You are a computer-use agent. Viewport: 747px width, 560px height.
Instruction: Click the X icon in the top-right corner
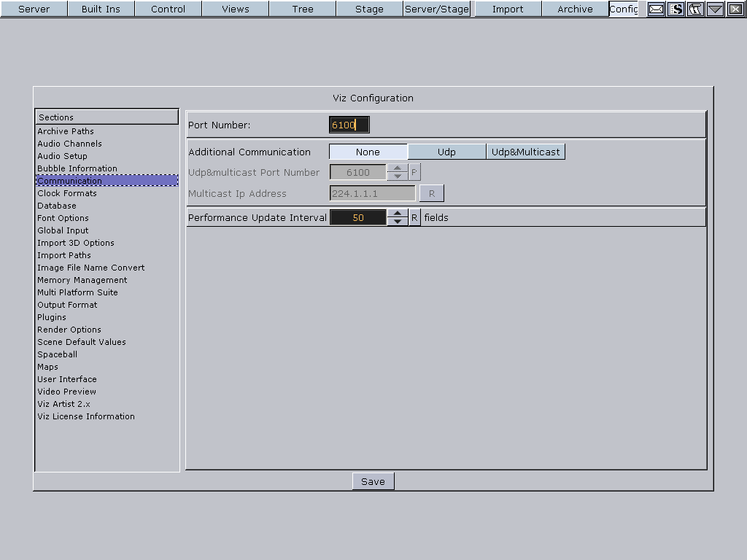coord(735,9)
